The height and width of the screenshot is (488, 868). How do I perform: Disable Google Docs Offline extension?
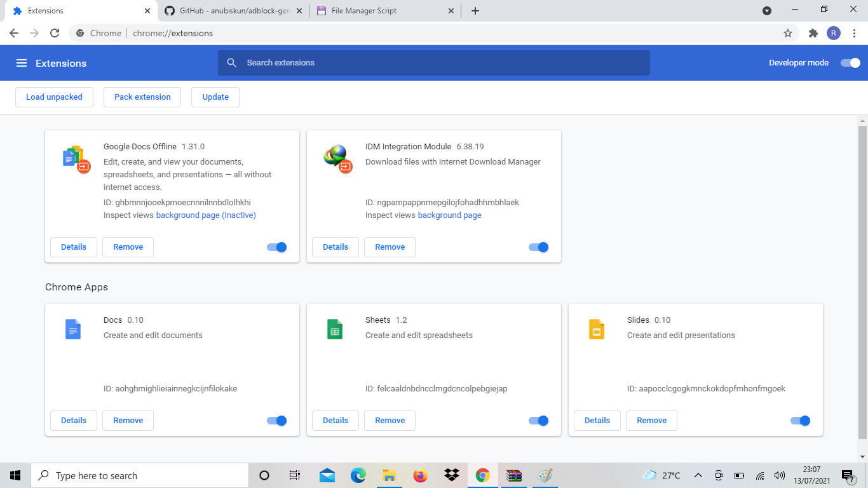pos(277,247)
